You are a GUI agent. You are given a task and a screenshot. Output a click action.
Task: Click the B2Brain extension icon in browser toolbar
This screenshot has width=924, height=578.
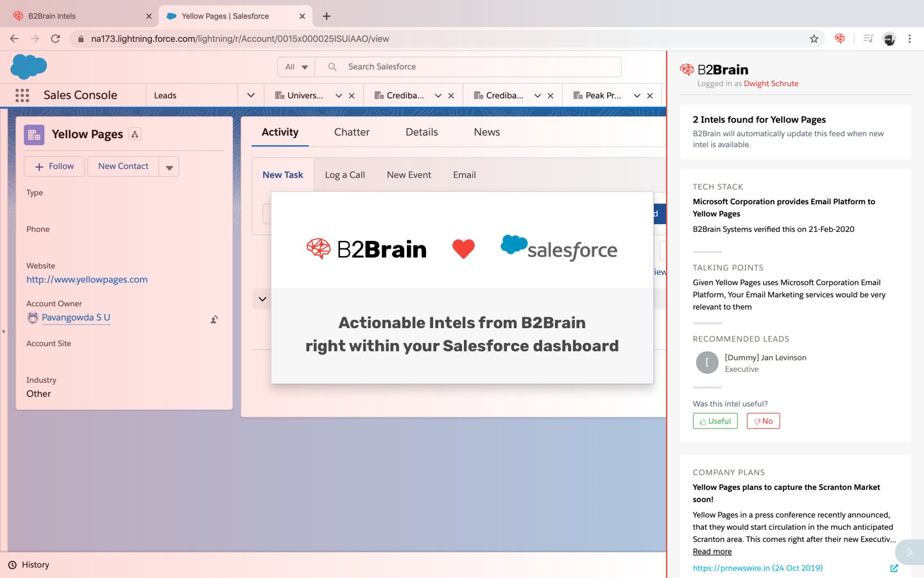839,39
